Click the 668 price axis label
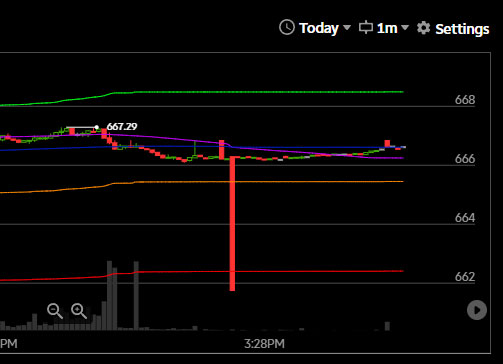This screenshot has height=364, width=503. [465, 100]
